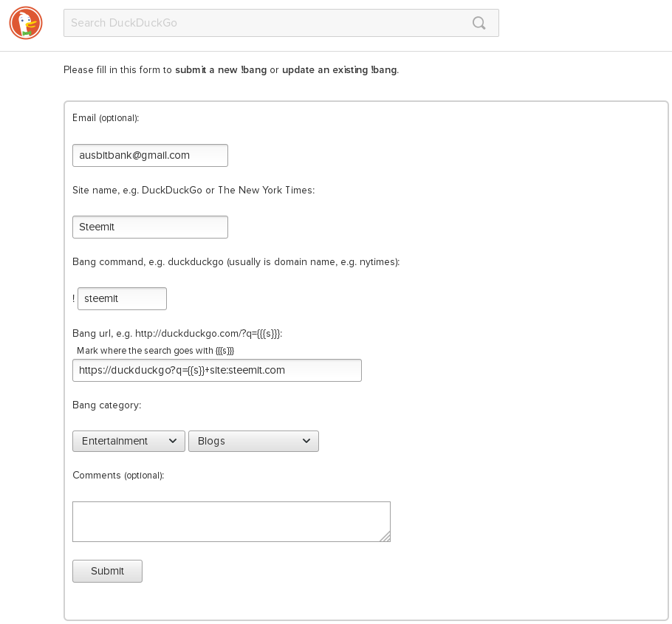This screenshot has height=624, width=672.
Task: Click the comments box resize handle
Action: click(x=385, y=537)
